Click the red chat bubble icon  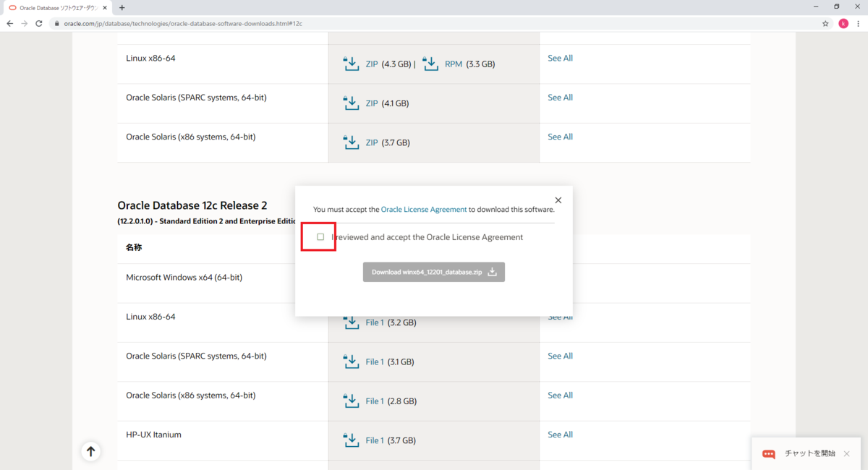pos(769,454)
